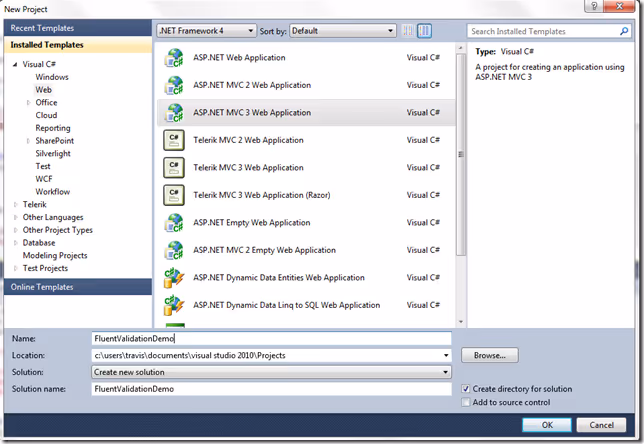Select the WCF category

pos(44,179)
